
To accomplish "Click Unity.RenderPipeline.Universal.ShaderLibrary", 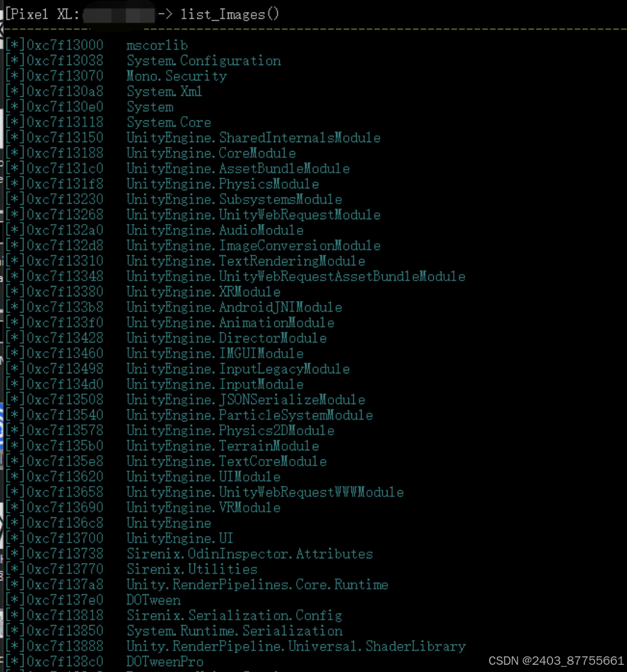I will click(x=296, y=647).
